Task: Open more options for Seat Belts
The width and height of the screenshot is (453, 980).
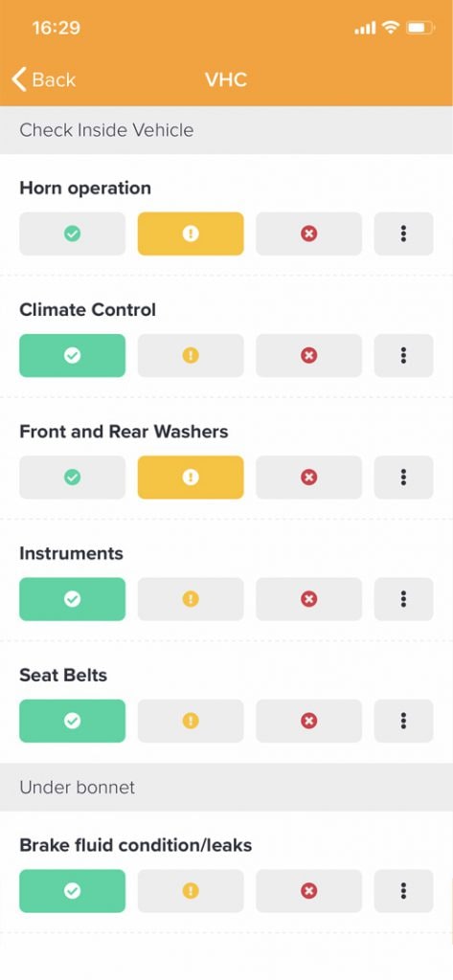Action: click(403, 722)
